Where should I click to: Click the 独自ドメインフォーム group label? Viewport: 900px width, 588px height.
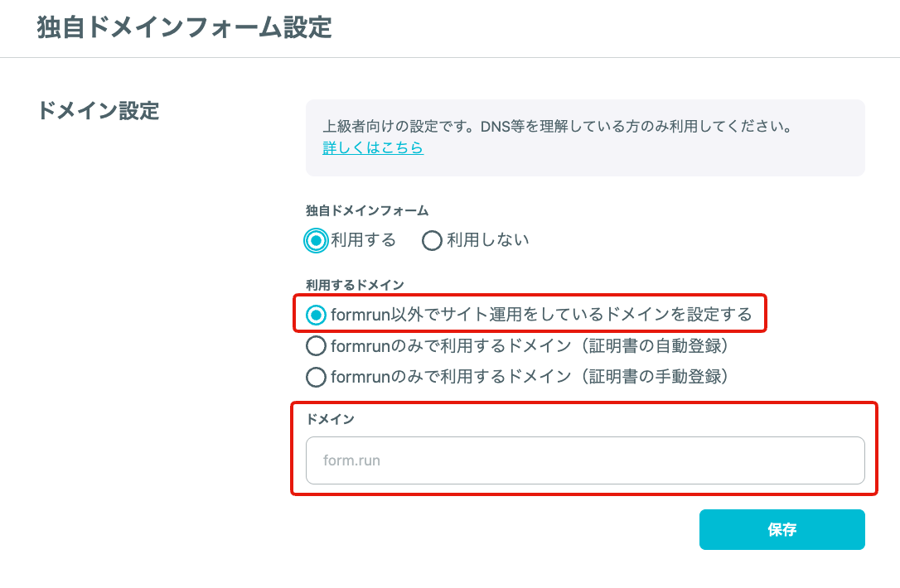367,211
